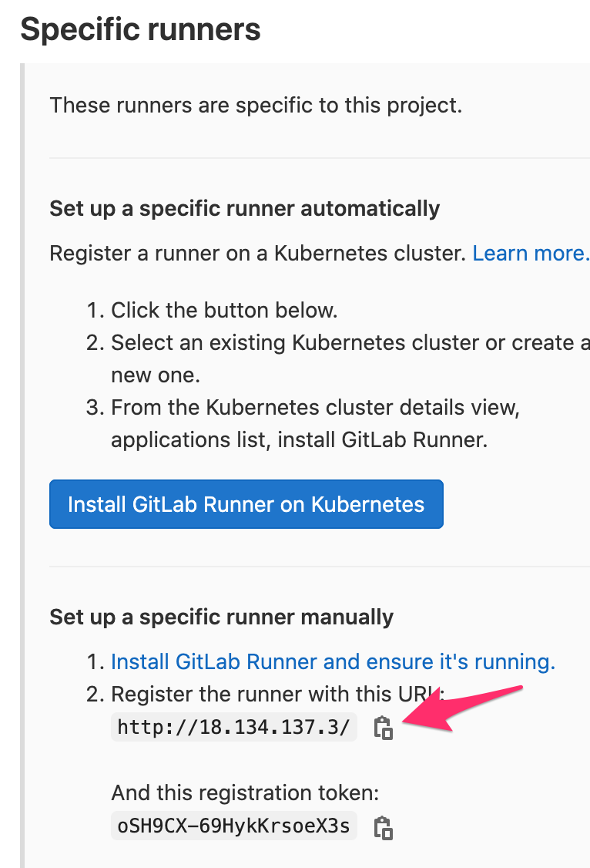Click the Specific runners page heading
The height and width of the screenshot is (868, 590).
140,29
